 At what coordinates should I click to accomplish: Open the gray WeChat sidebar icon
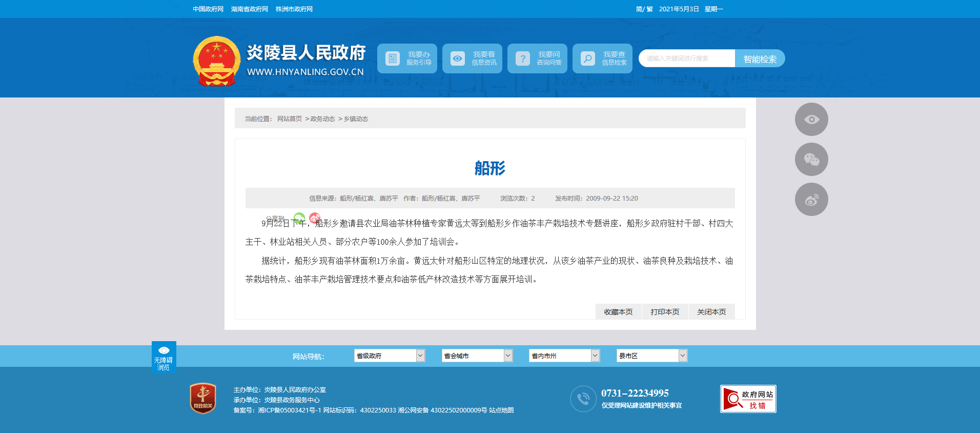pos(811,160)
